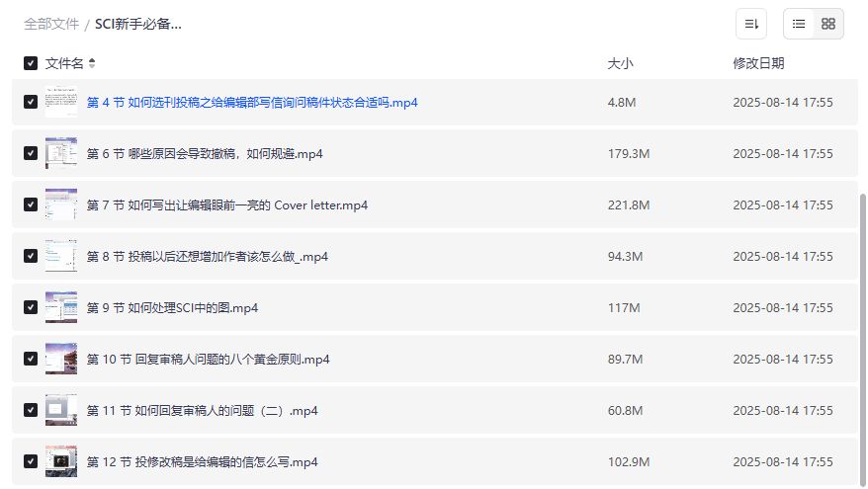868x489 pixels.
Task: Click the 4.8M size value
Action: pyautogui.click(x=622, y=103)
